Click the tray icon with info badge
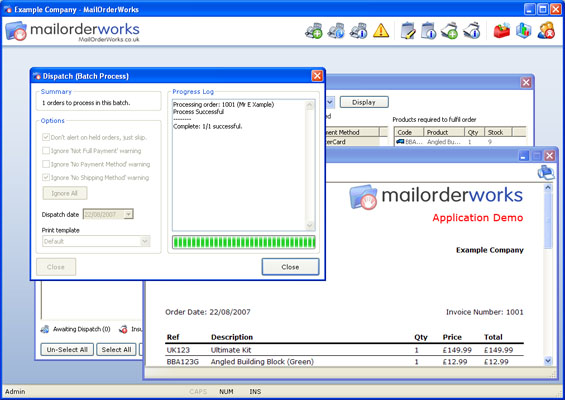This screenshot has height=400, width=565. coord(472,31)
